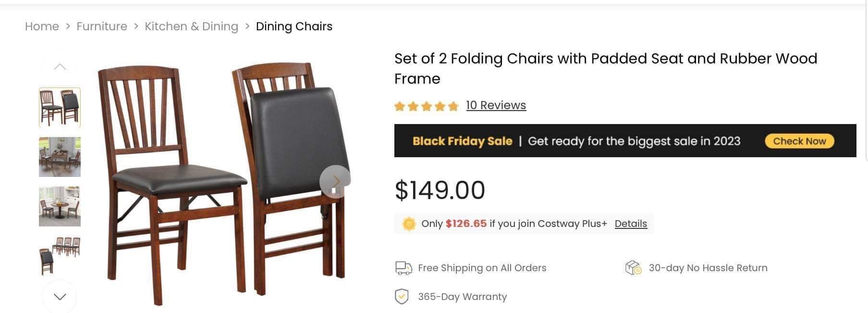Collapse thumbnails using the up chevron
This screenshot has height=313, width=868.
[x=60, y=66]
